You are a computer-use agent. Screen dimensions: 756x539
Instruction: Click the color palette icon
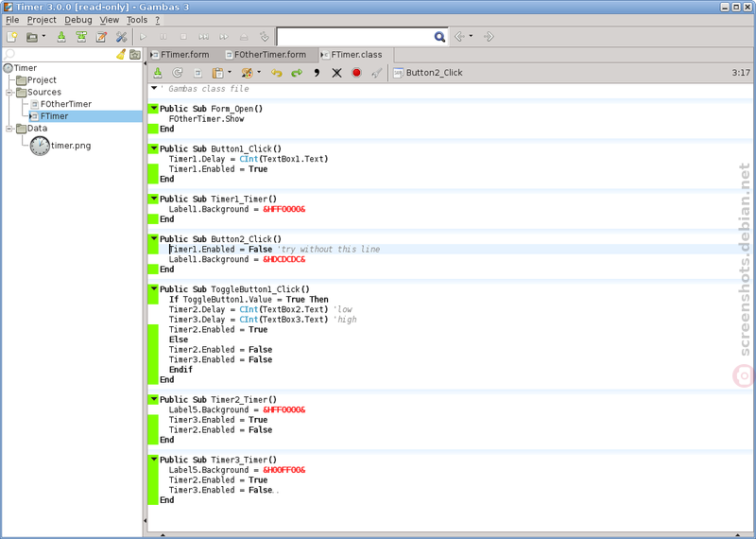pyautogui.click(x=247, y=73)
